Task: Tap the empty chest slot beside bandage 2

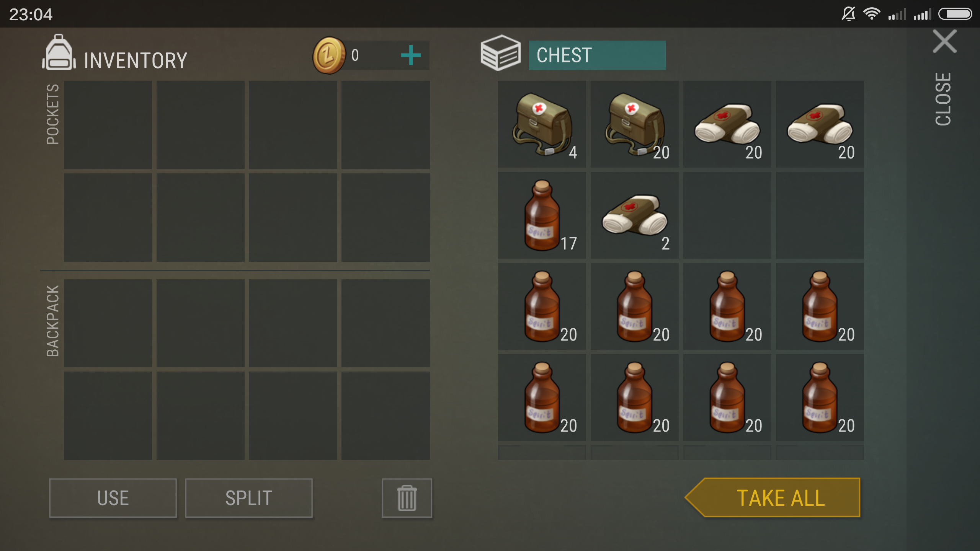Action: click(727, 215)
